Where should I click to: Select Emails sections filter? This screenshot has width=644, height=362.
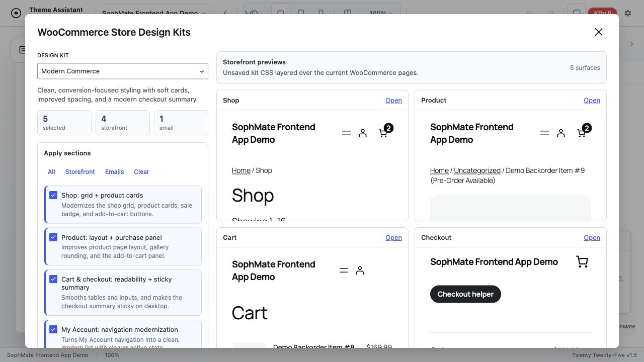pos(115,172)
